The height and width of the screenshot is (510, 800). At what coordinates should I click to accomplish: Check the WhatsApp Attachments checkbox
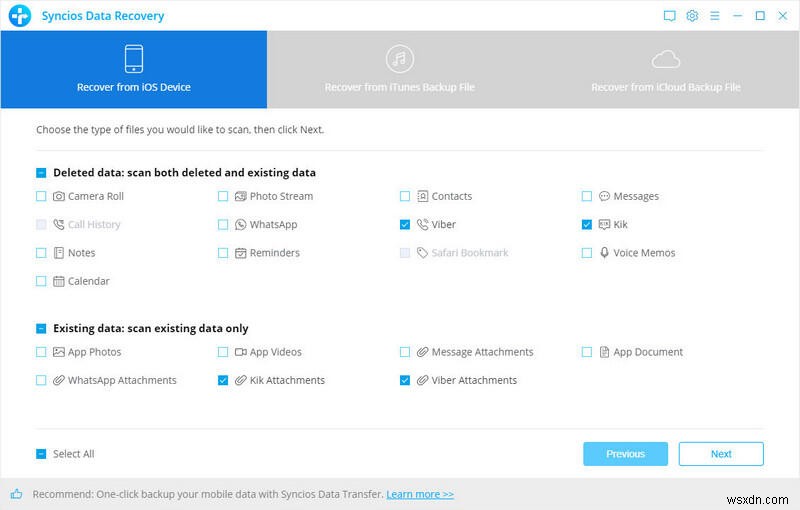pyautogui.click(x=41, y=380)
